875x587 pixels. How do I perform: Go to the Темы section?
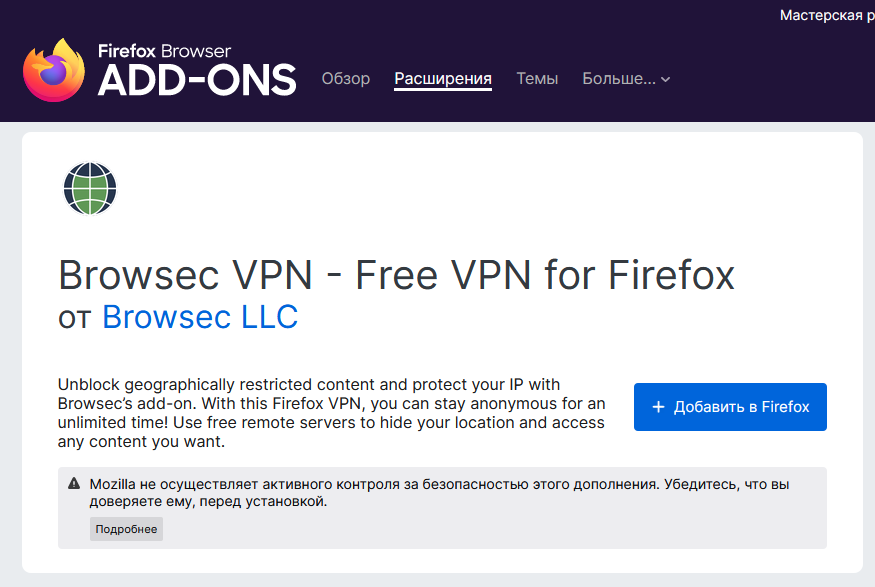tap(537, 79)
